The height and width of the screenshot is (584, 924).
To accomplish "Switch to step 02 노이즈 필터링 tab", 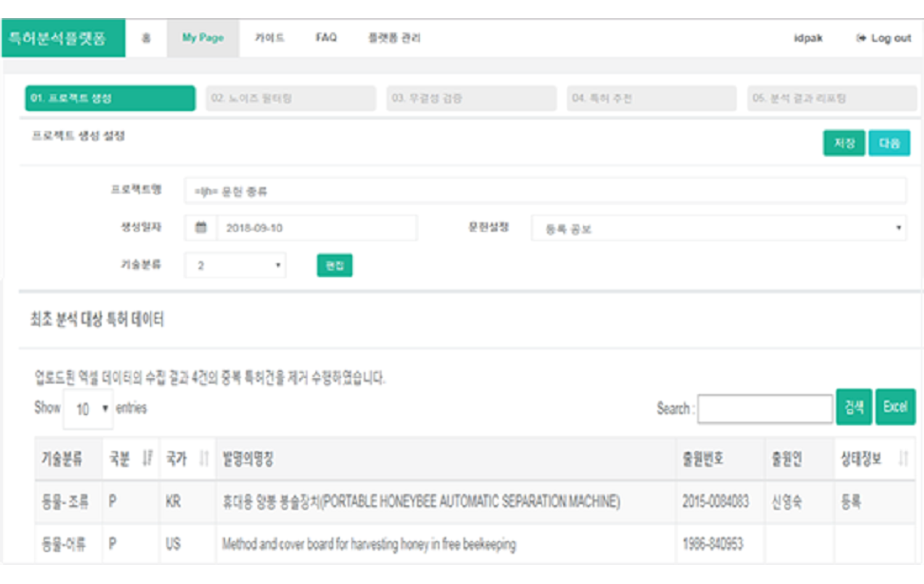I will pos(291,99).
